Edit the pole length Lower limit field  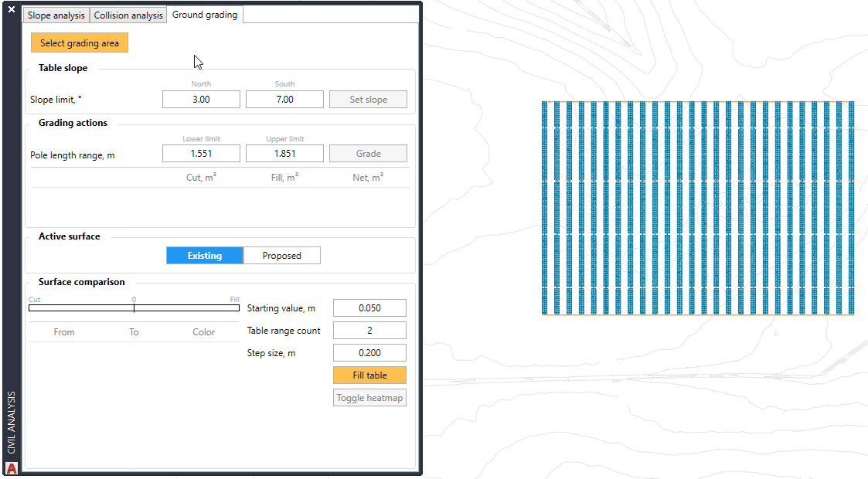click(x=201, y=154)
